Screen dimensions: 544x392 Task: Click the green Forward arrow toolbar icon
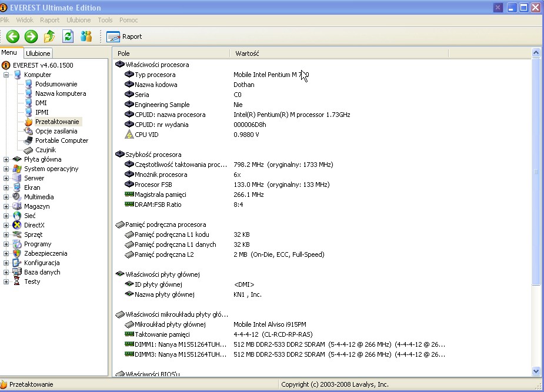click(x=31, y=36)
